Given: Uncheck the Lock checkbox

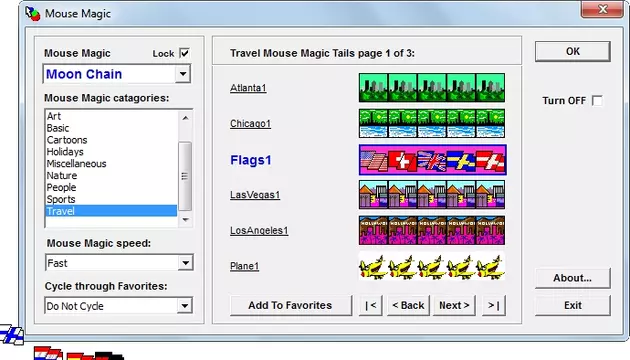Looking at the screenshot, I should point(184,53).
